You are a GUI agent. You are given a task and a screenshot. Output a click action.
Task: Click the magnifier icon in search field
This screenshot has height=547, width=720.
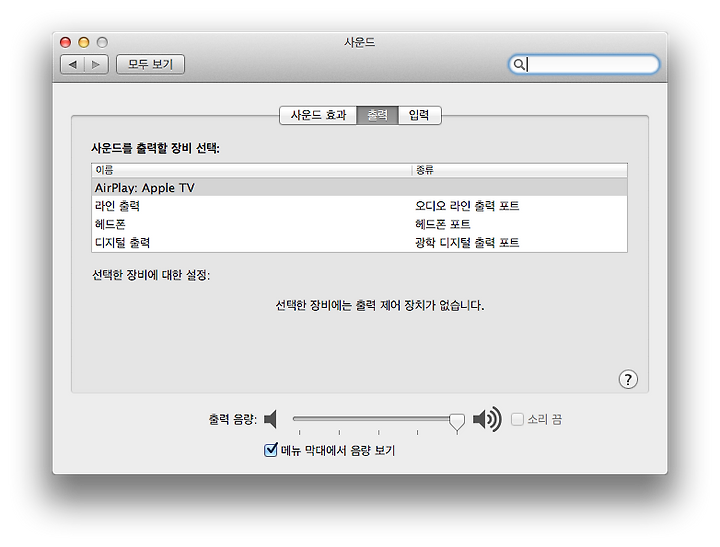[518, 64]
